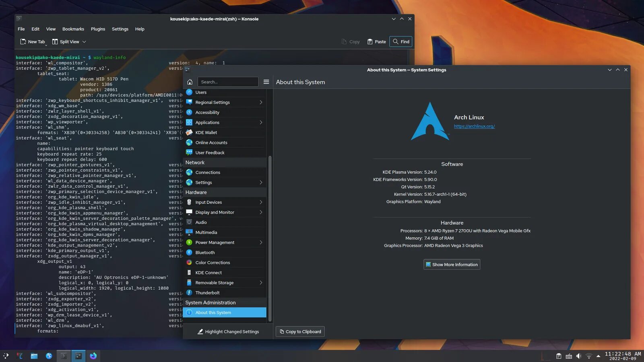Expand the Applications settings chevron
Screen dimensions: 644x362
tap(262, 122)
